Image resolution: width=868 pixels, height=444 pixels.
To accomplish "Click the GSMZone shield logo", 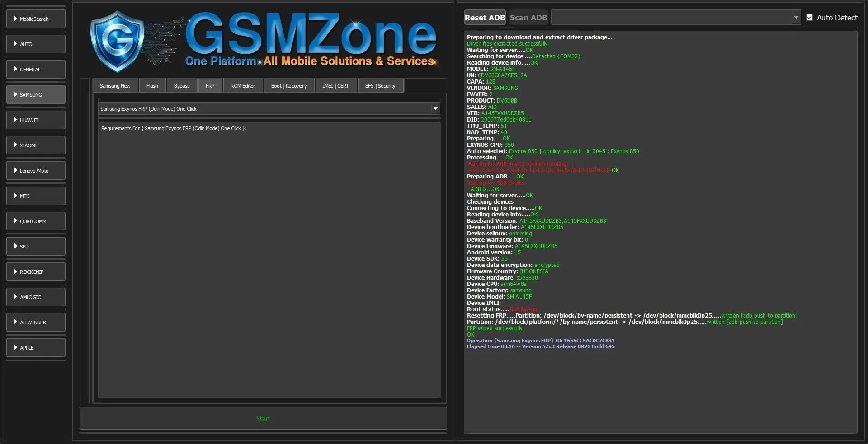I will click(117, 42).
